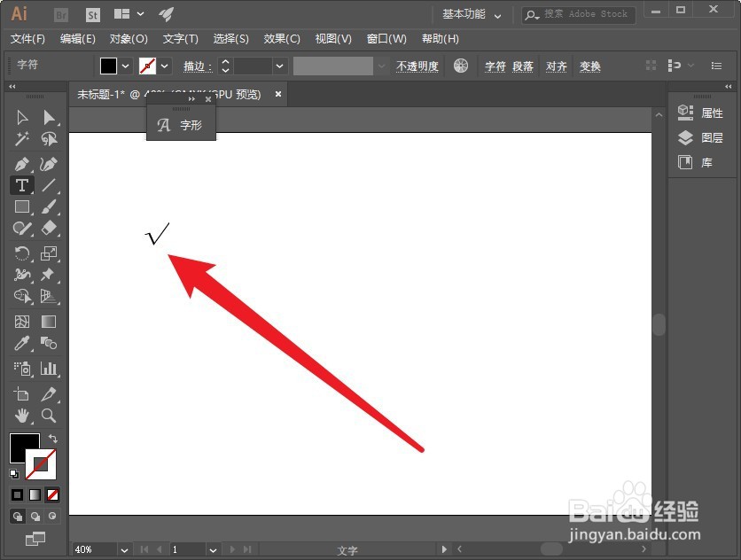Pick the Line Segment tool
This screenshot has height=560, width=741.
pos(49,185)
